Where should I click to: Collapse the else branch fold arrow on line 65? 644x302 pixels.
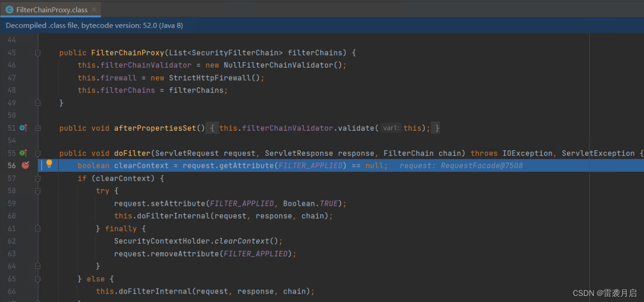coord(38,278)
